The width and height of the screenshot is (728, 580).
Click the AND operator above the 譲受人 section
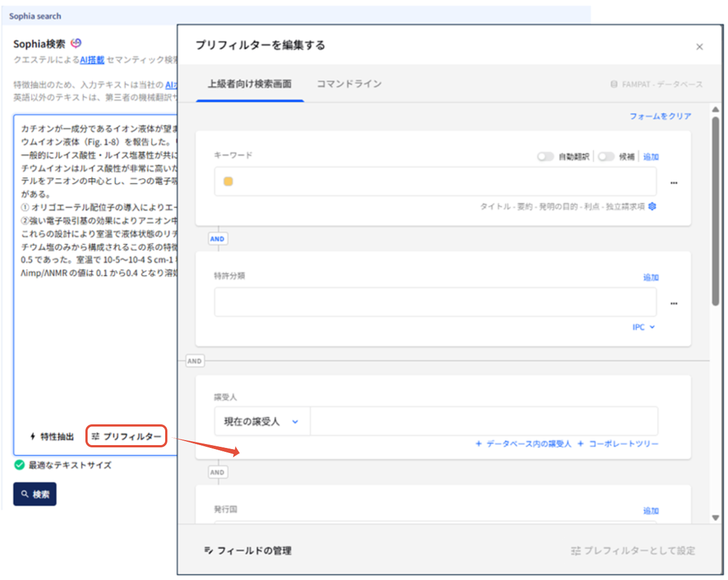(x=194, y=361)
